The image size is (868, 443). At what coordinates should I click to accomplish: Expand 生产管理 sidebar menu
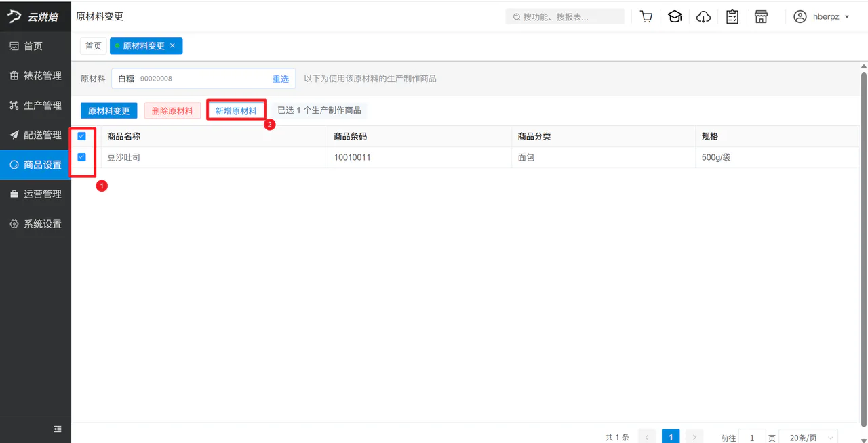(x=35, y=106)
